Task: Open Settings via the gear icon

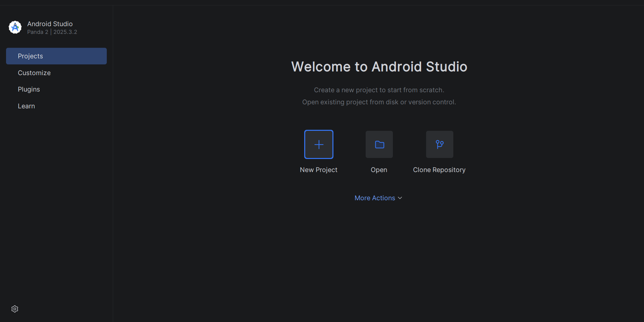Action: [x=14, y=309]
